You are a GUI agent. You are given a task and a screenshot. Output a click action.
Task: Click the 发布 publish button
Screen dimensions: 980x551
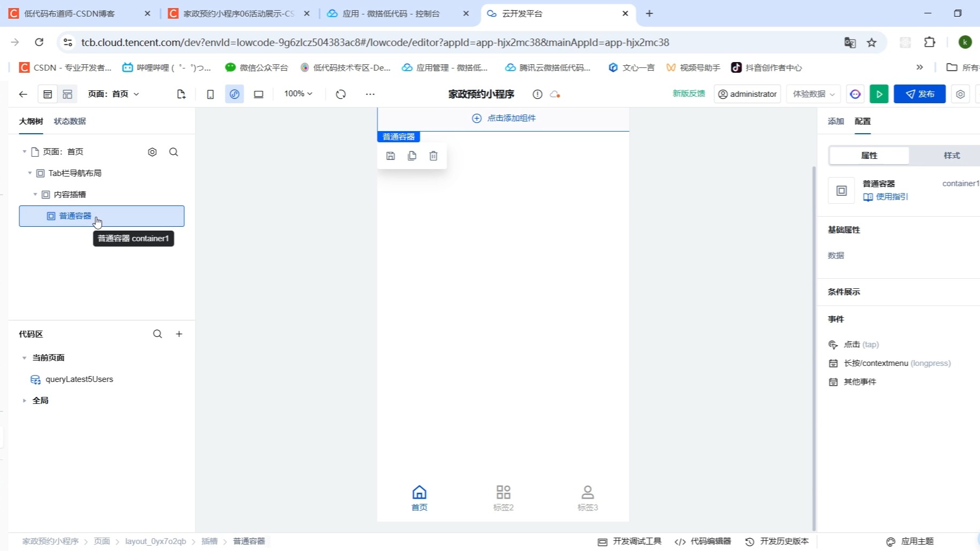[920, 94]
